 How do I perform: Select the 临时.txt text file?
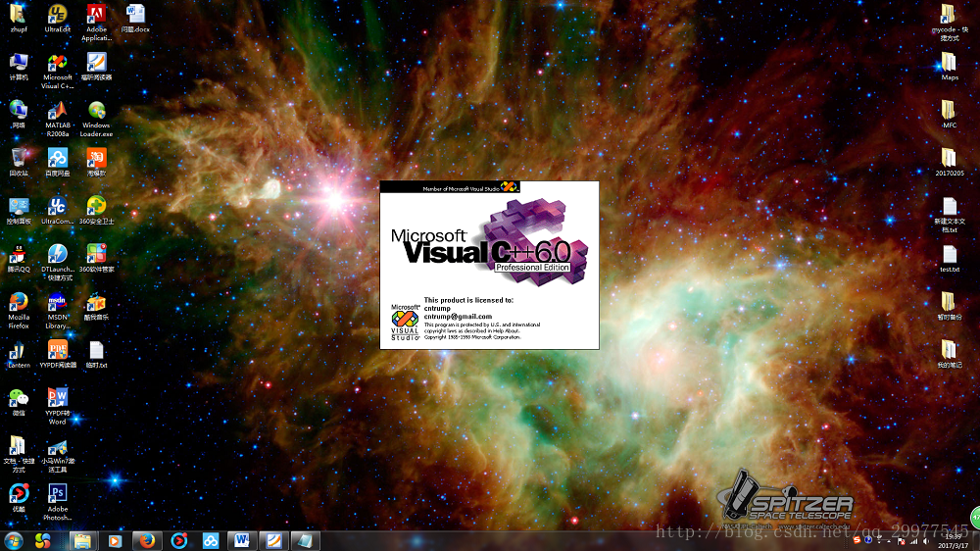click(96, 355)
